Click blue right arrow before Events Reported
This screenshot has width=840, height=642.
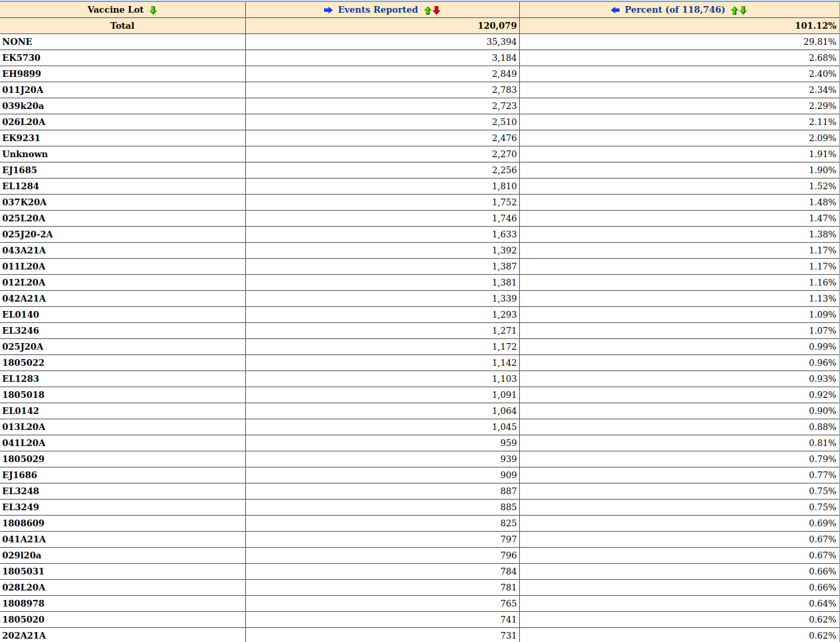pyautogui.click(x=328, y=10)
